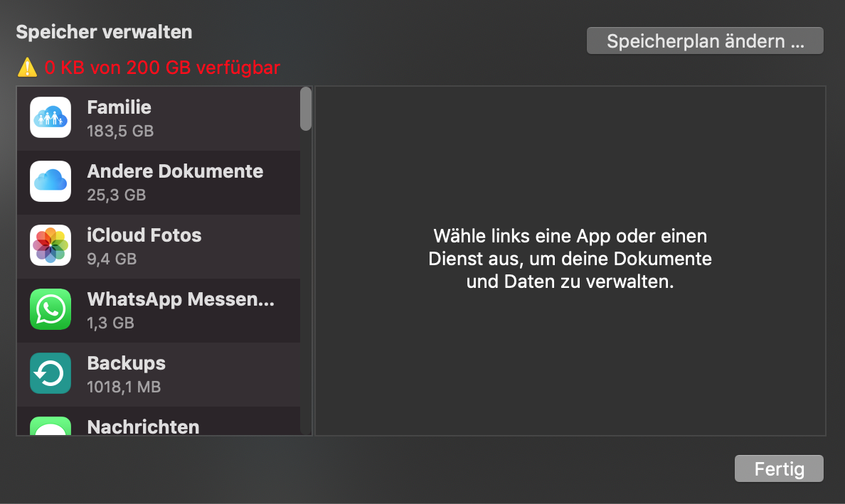Screen dimensions: 845x504
Task: Click the Backups circular arrow icon
Action: click(x=51, y=373)
